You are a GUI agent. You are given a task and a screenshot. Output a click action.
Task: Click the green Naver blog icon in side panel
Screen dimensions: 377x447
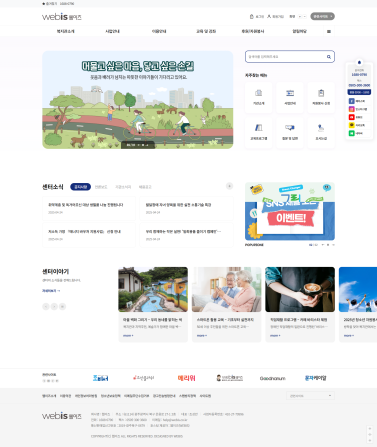click(x=351, y=133)
